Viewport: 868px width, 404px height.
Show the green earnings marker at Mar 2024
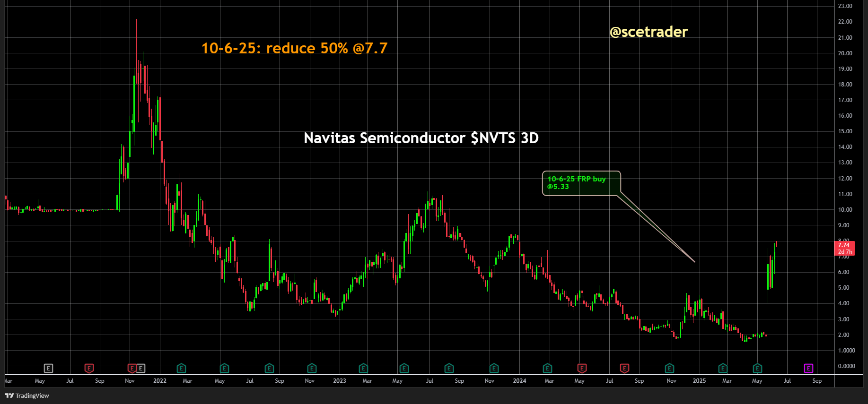click(x=547, y=368)
